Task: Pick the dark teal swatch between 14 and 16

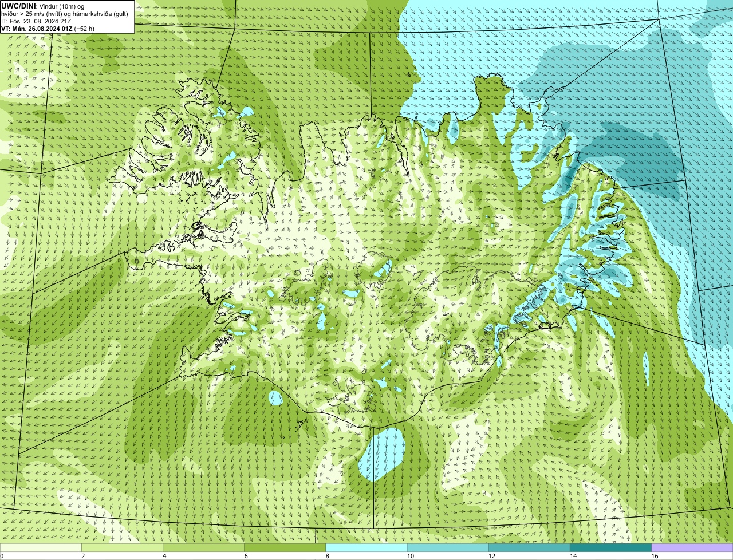Action: tap(611, 547)
